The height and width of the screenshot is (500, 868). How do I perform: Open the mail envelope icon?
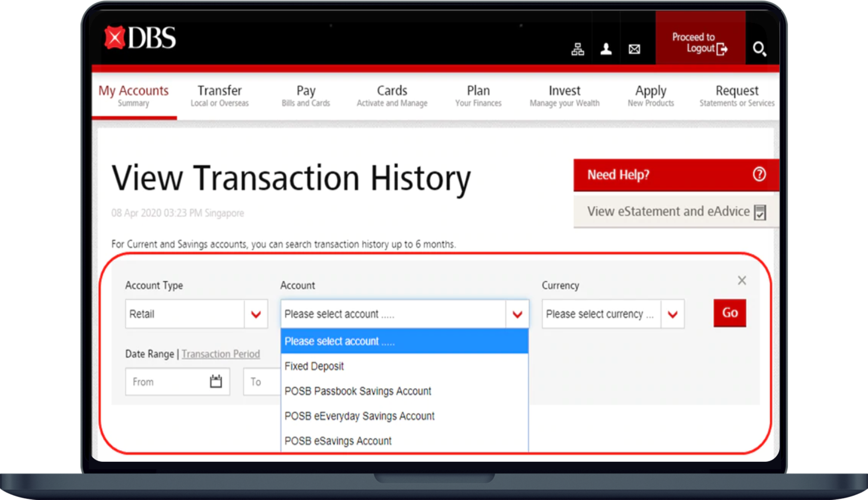[x=634, y=49]
